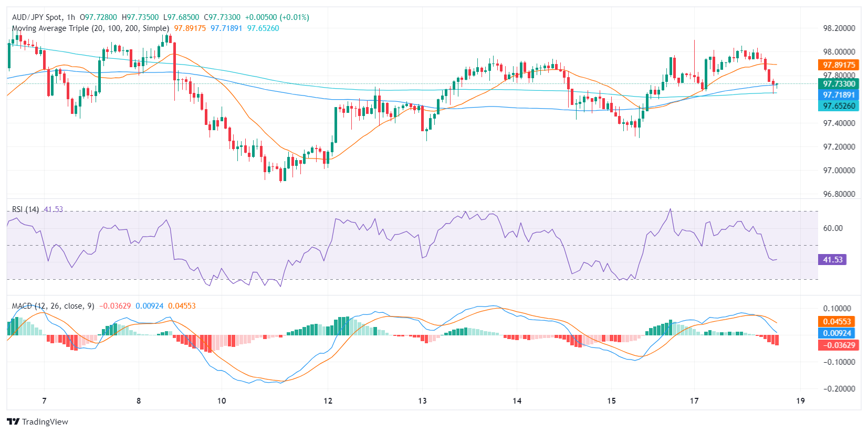
Task: Click the green 97.73300 current price tag
Action: point(839,84)
